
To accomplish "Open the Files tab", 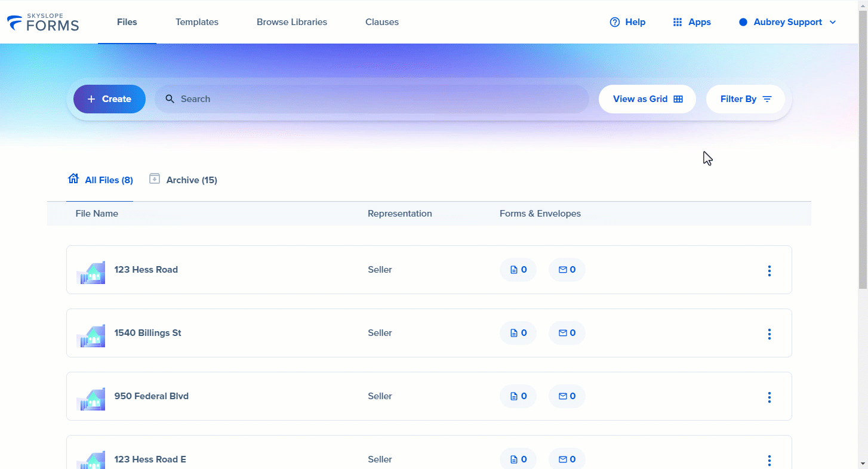I will [x=127, y=22].
